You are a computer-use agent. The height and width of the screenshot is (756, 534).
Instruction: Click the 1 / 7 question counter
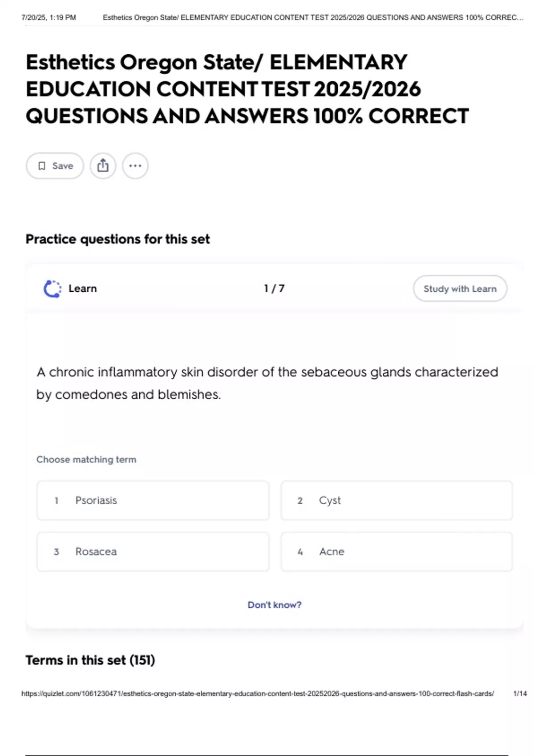274,289
